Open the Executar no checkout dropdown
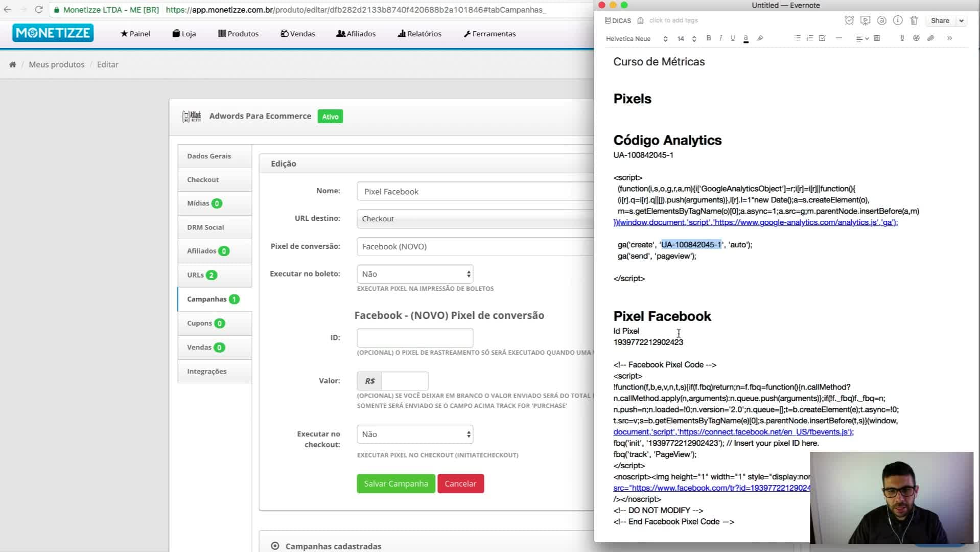The height and width of the screenshot is (552, 980). pos(415,434)
